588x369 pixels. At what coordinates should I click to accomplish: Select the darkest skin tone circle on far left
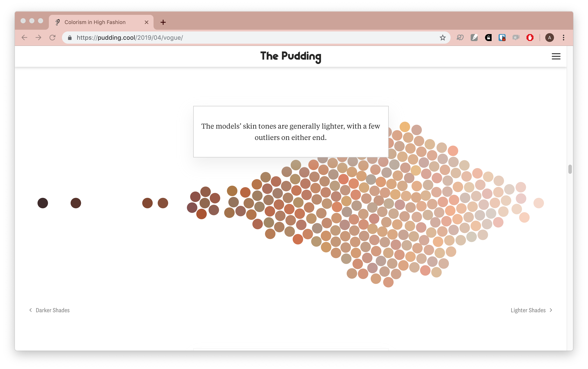pos(43,203)
